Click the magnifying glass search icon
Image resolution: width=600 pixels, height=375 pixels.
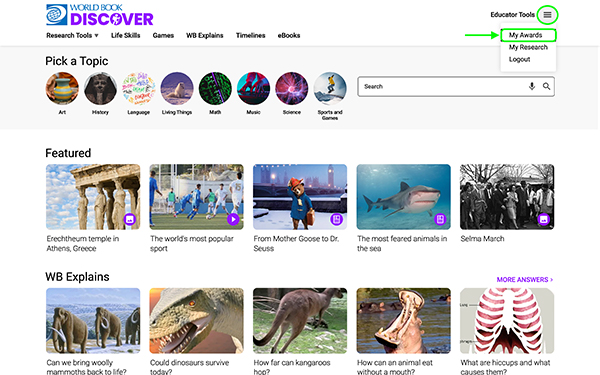tap(546, 86)
